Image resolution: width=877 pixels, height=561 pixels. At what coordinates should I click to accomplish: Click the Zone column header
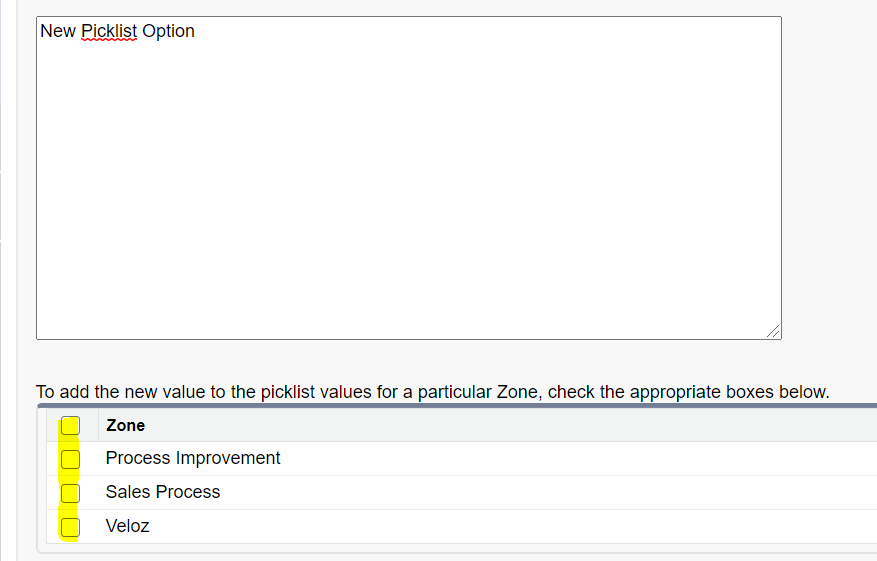(125, 426)
